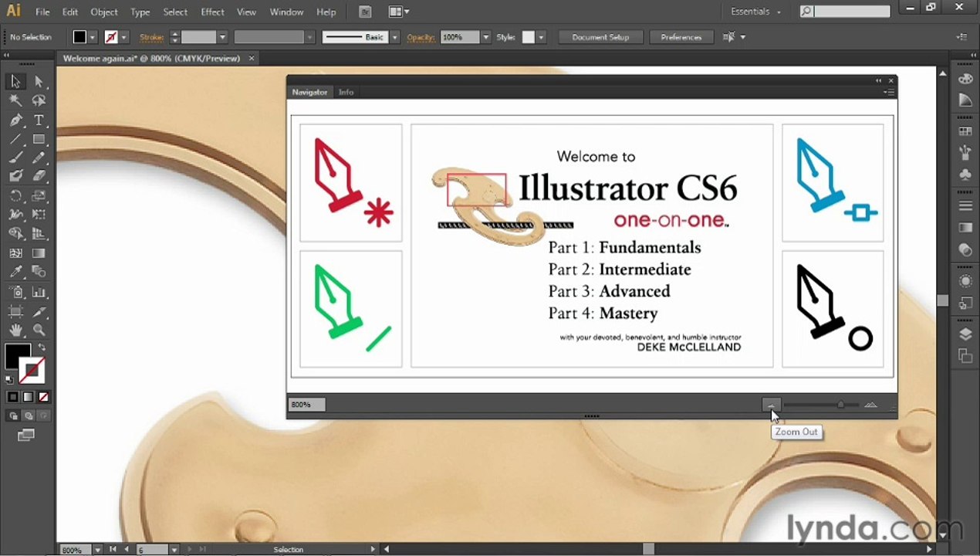The image size is (980, 556).
Task: Select the Direct Selection tool
Action: [x=39, y=82]
